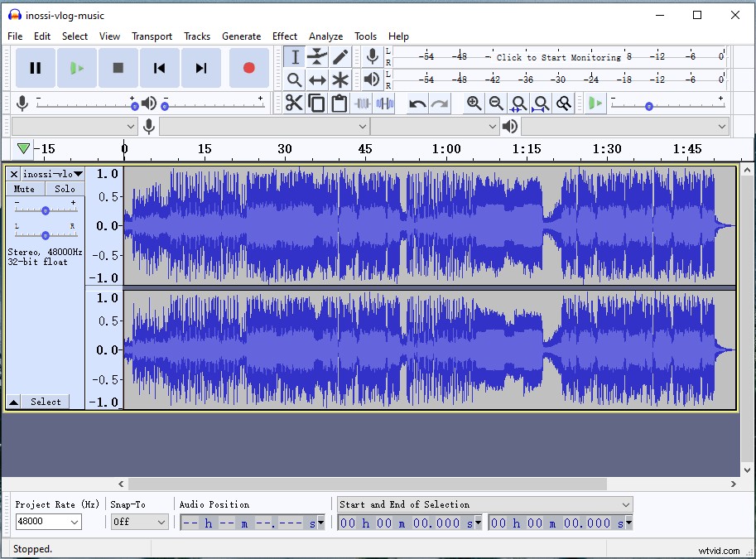Screen dimensions: 756x559
Task: Click the track's Select button
Action: pos(46,402)
